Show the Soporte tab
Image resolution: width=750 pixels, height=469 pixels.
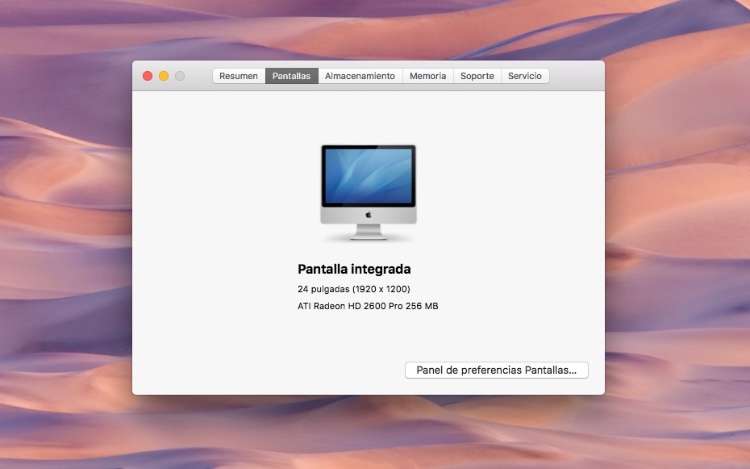(x=477, y=76)
